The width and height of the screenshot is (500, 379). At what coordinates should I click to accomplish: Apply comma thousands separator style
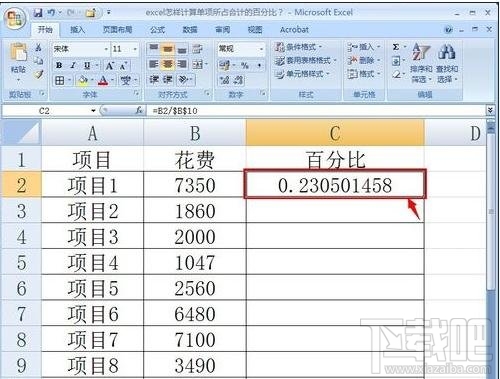259,65
